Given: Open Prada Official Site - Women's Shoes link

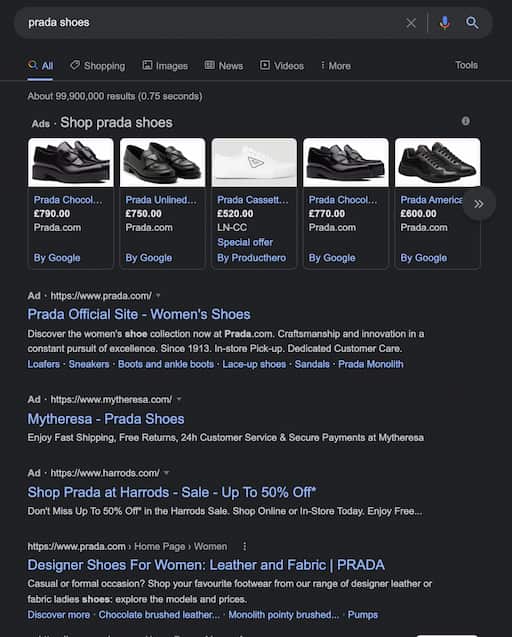Looking at the screenshot, I should pyautogui.click(x=139, y=314).
